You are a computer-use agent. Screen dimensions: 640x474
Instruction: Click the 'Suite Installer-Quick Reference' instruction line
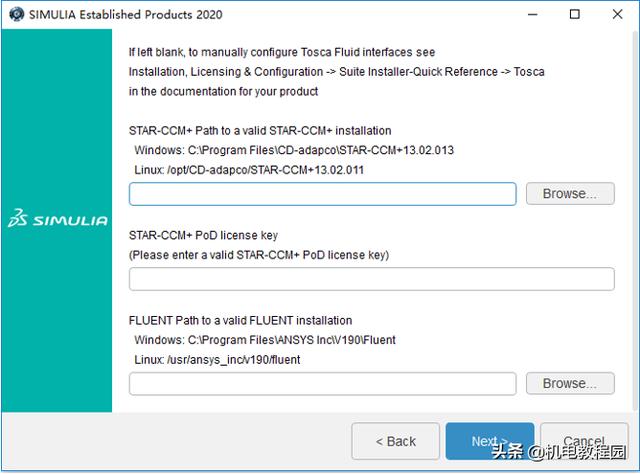[337, 72]
